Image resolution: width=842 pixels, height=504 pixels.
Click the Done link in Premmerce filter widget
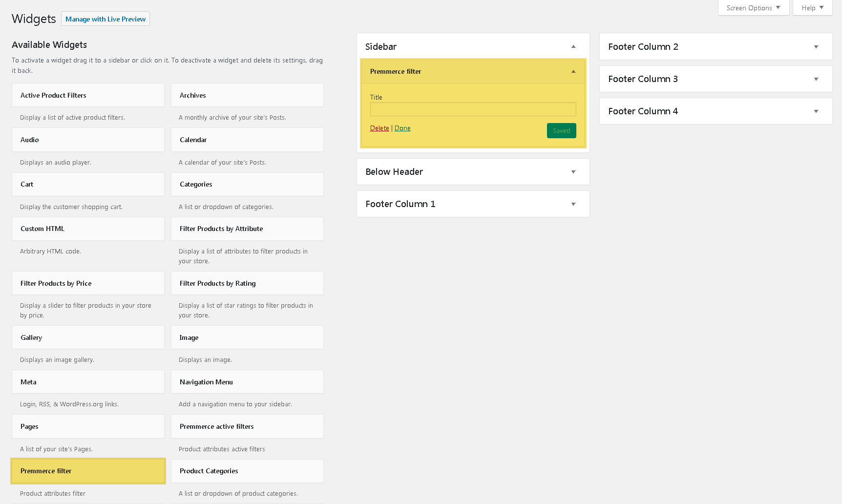click(x=402, y=128)
